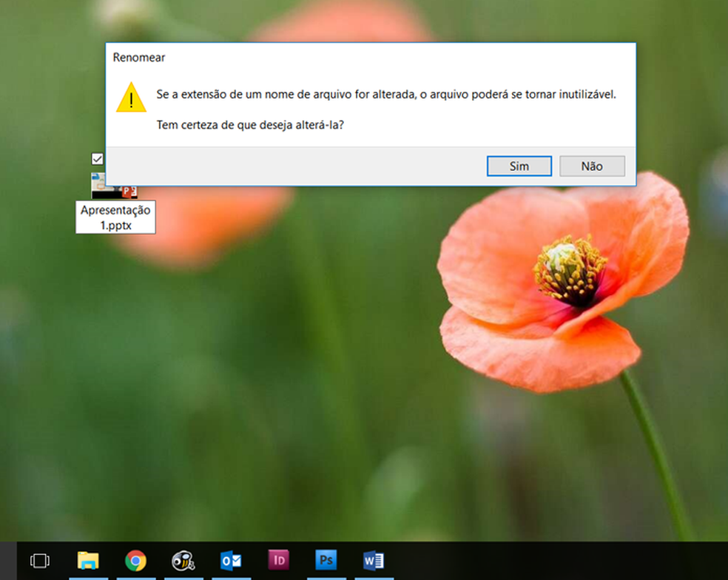
Task: Launch Microsoft Word from the taskbar
Action: 373,560
